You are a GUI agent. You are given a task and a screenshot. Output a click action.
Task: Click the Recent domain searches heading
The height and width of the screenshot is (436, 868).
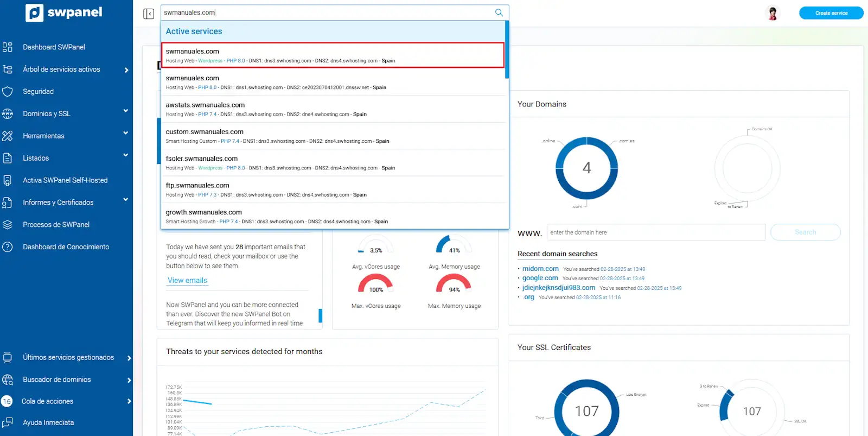click(557, 254)
